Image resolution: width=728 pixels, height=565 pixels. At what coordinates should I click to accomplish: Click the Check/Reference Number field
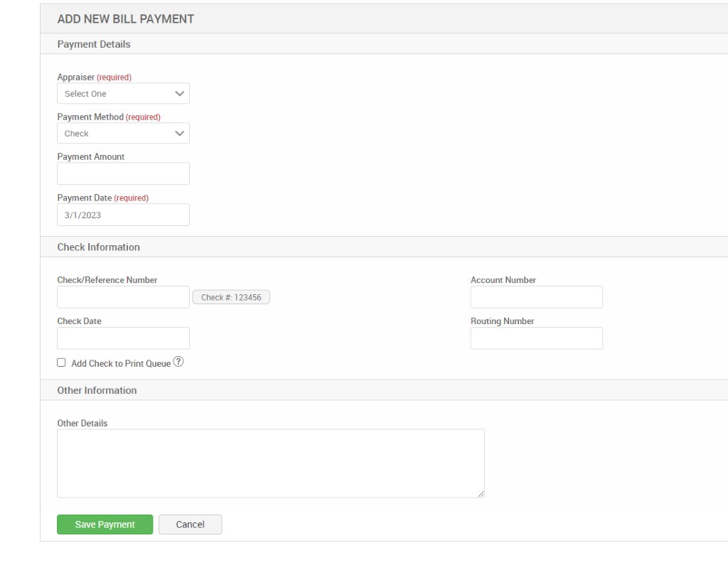pyautogui.click(x=123, y=297)
